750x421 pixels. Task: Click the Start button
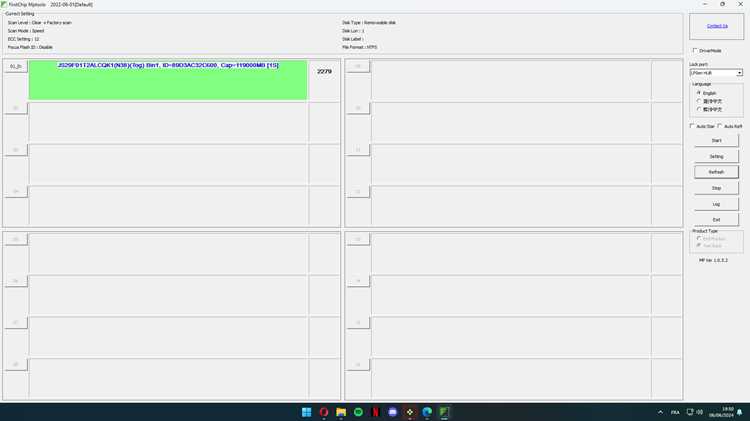(x=716, y=140)
